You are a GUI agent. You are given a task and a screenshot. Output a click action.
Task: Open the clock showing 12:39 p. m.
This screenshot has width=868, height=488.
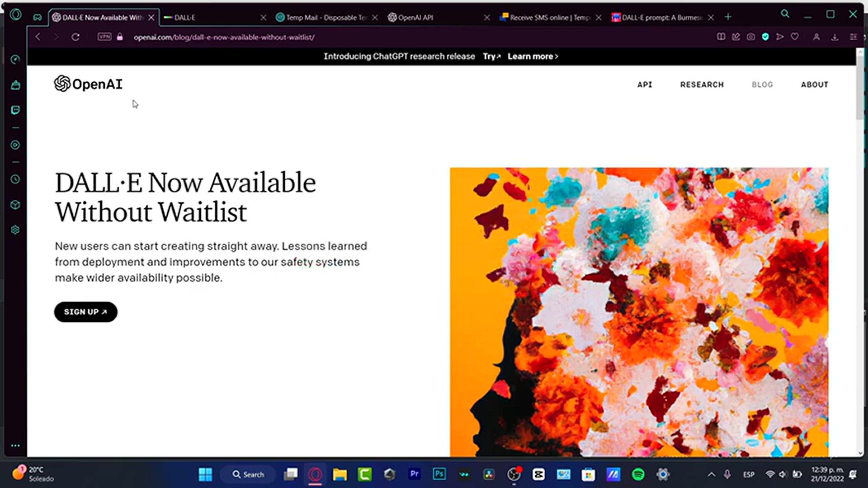coord(827,474)
